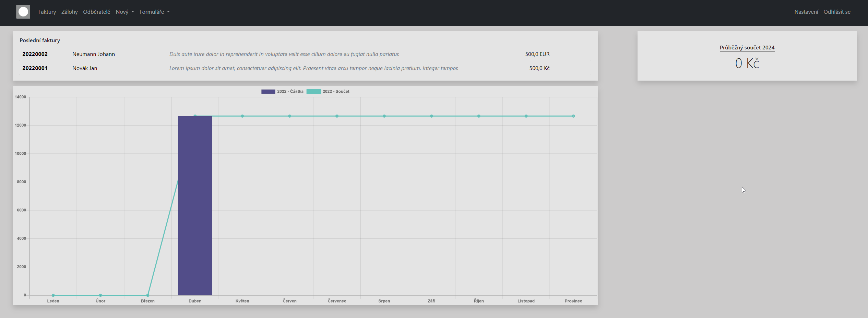The height and width of the screenshot is (318, 868).
Task: Click the round app logo icon
Action: pyautogui.click(x=23, y=12)
